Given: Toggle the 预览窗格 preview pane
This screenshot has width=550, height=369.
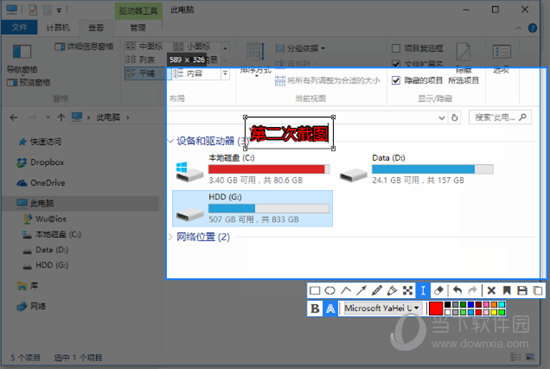Looking at the screenshot, I should click(x=29, y=83).
